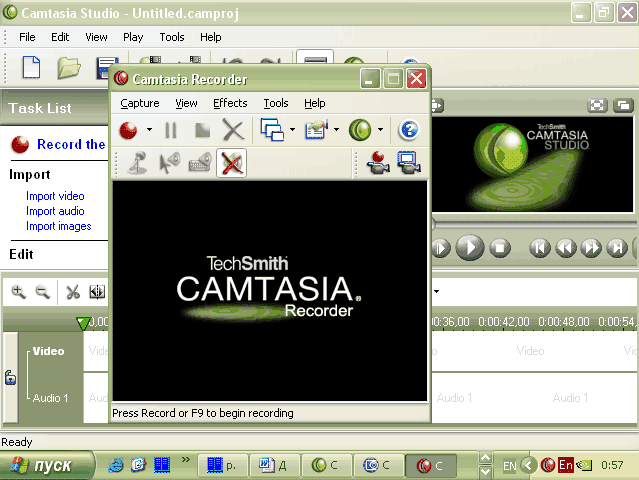
Task: Show hidden tray icons with the arrow
Action: pos(529,465)
